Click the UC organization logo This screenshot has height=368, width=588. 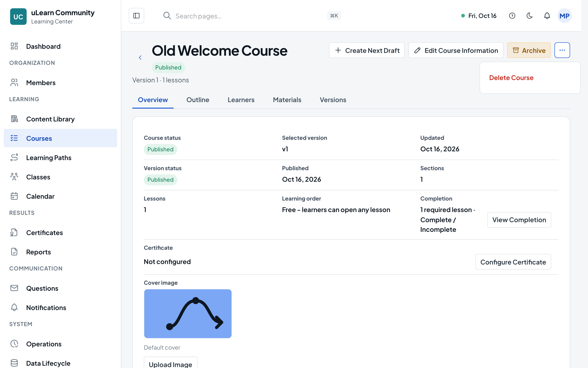[18, 17]
